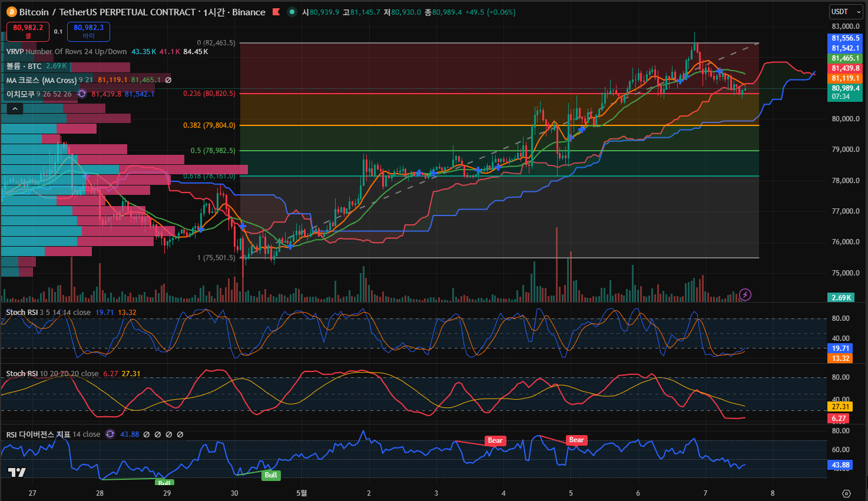Click date 27 on the time axis
The image size is (868, 501).
[32, 493]
